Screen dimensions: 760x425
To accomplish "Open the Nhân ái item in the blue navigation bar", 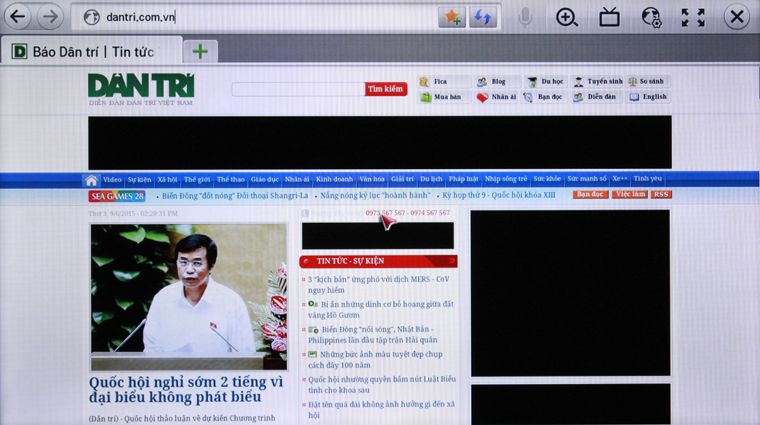I will tap(297, 180).
